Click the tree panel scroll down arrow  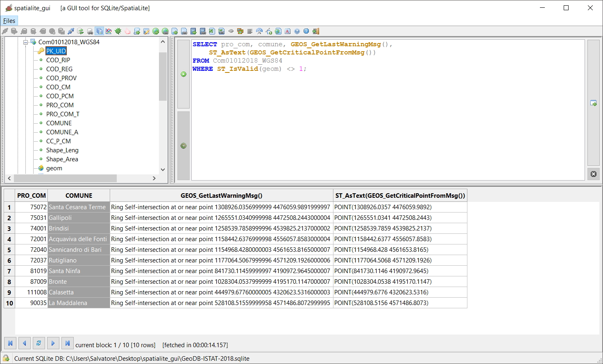tap(163, 170)
